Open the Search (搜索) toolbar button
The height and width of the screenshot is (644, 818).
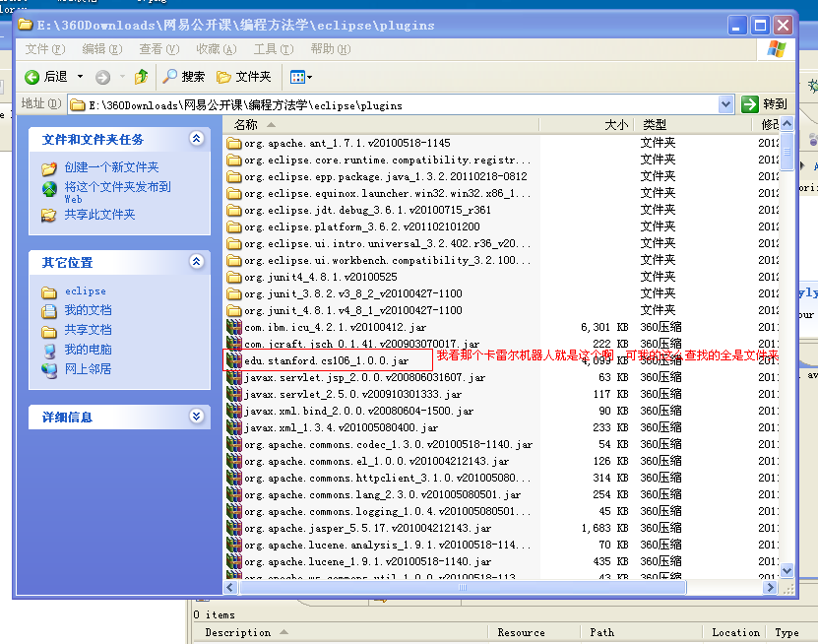184,77
